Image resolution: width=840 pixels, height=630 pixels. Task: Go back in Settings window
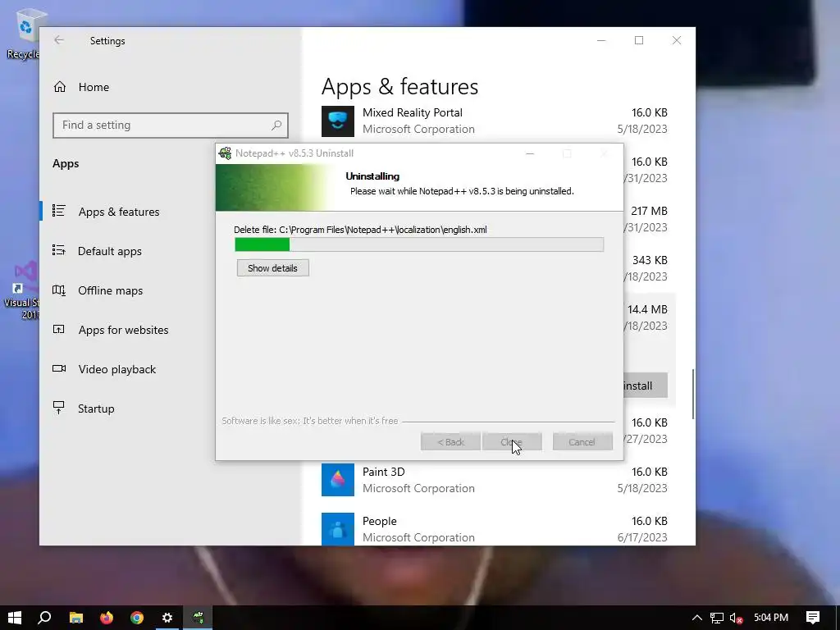pos(59,40)
